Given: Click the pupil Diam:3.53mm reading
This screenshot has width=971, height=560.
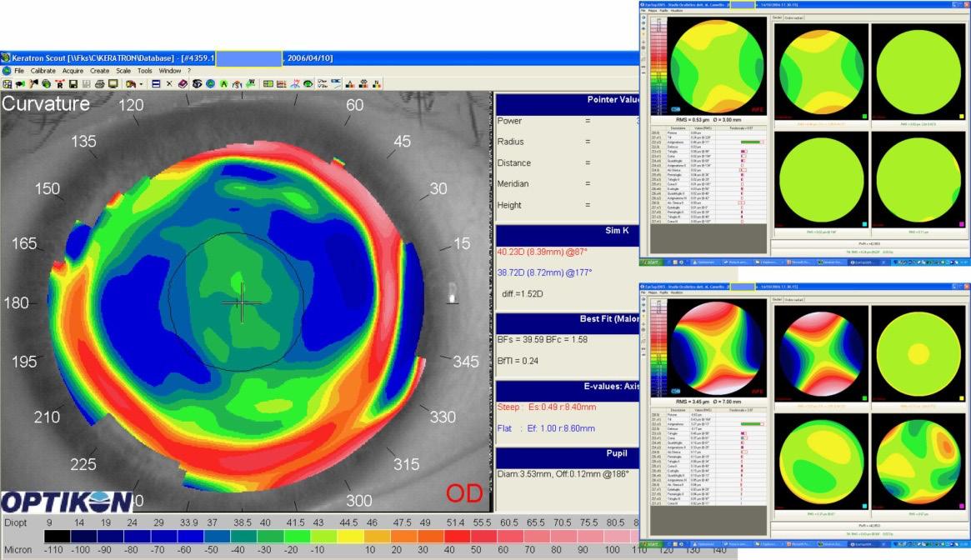Looking at the screenshot, I should pos(563,474).
